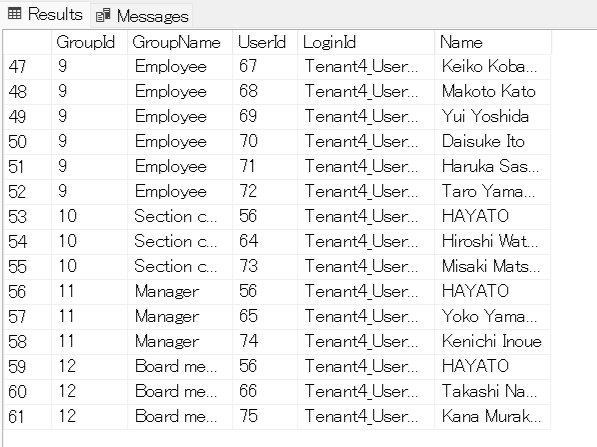Open the Messages tab

[142, 16]
